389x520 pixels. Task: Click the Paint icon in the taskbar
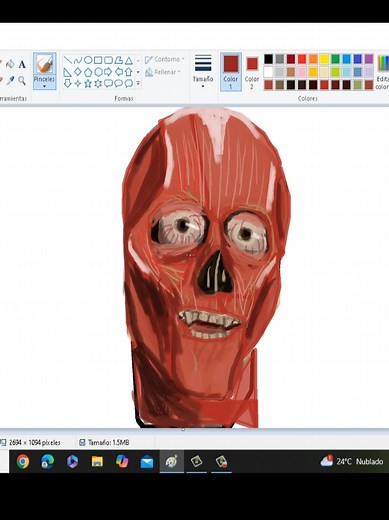(x=172, y=461)
